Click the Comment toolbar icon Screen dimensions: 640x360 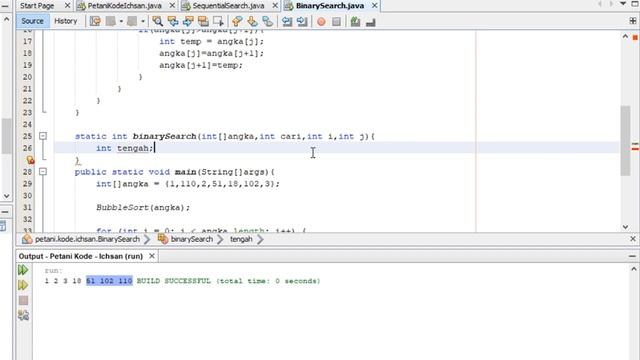[355, 21]
